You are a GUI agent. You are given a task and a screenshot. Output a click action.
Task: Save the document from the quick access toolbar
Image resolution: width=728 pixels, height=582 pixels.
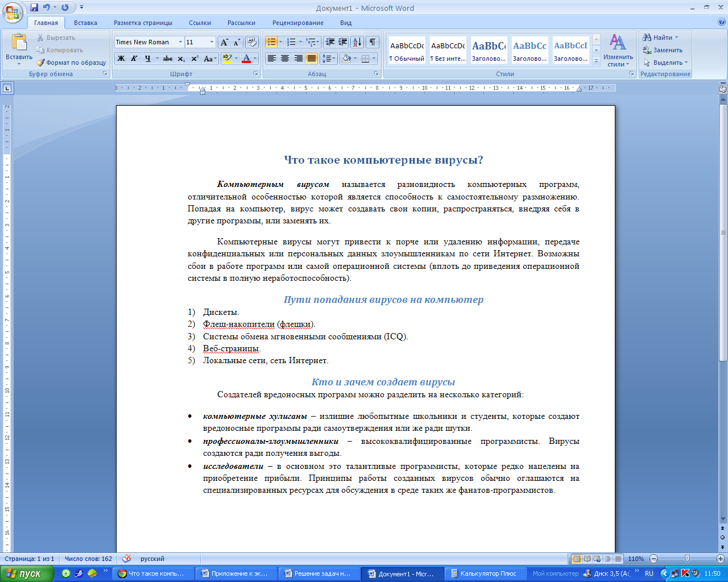coord(34,8)
